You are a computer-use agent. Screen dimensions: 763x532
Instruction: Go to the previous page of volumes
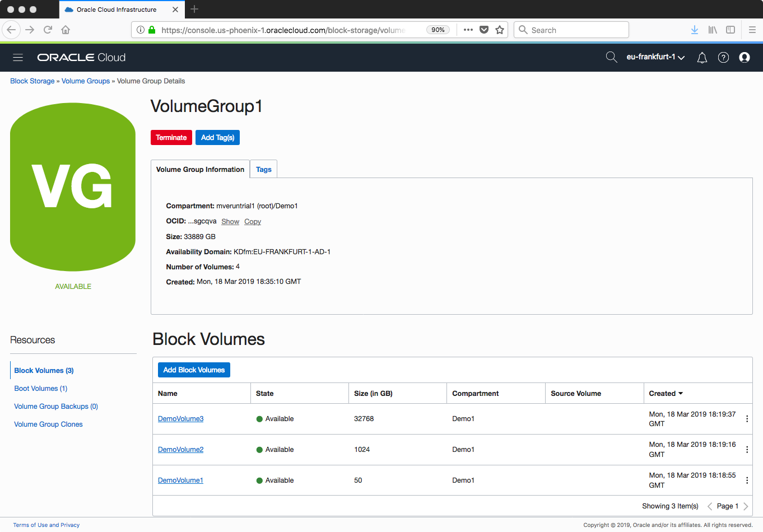pos(710,506)
